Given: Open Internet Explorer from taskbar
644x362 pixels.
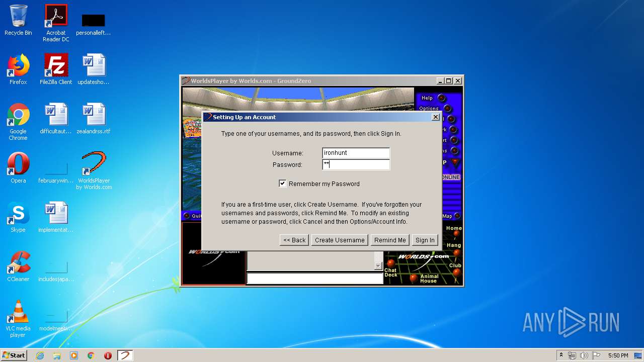Looking at the screenshot, I should point(40,355).
